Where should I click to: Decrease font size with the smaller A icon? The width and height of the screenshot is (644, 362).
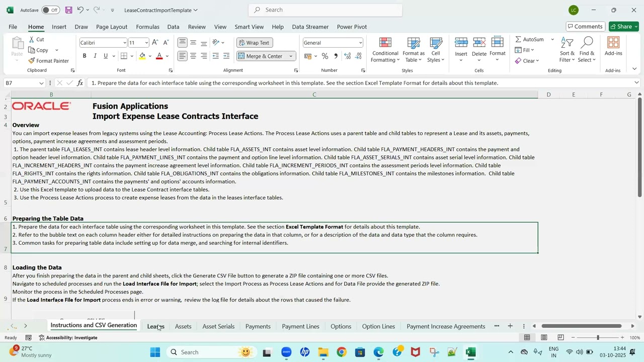point(166,43)
